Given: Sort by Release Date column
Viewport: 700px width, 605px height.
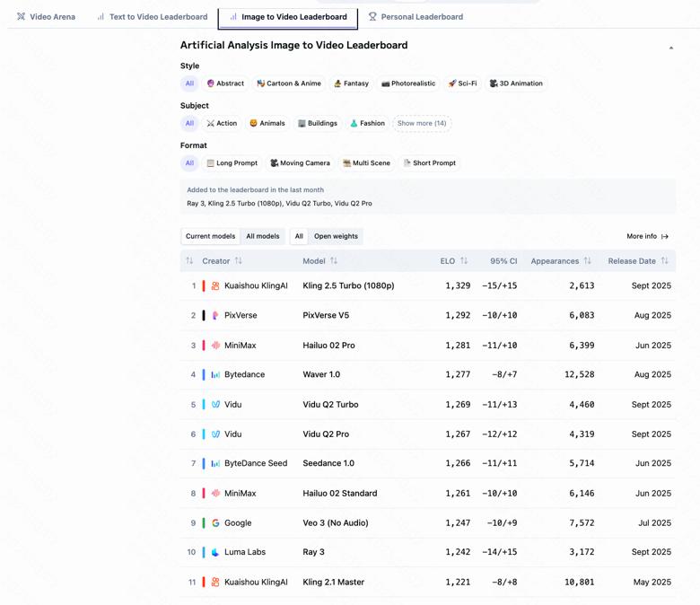Looking at the screenshot, I should pos(664,261).
